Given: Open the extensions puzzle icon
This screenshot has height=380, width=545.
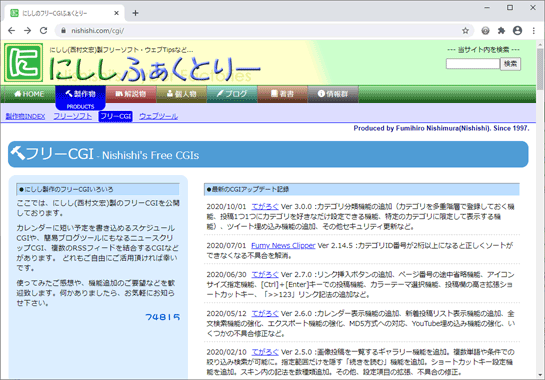Looking at the screenshot, I should [501, 31].
